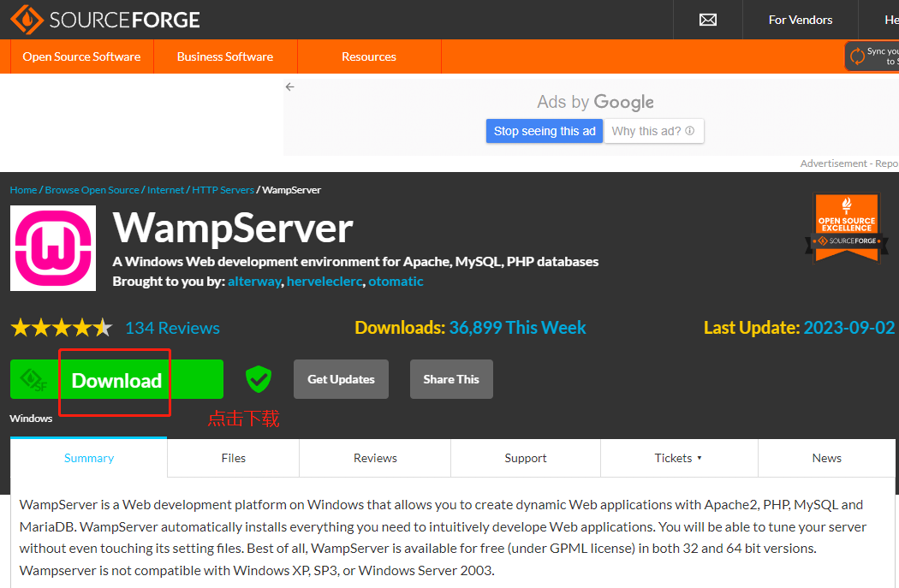Image resolution: width=899 pixels, height=588 pixels.
Task: Click the sync icon in the orange bar
Action: coord(857,56)
